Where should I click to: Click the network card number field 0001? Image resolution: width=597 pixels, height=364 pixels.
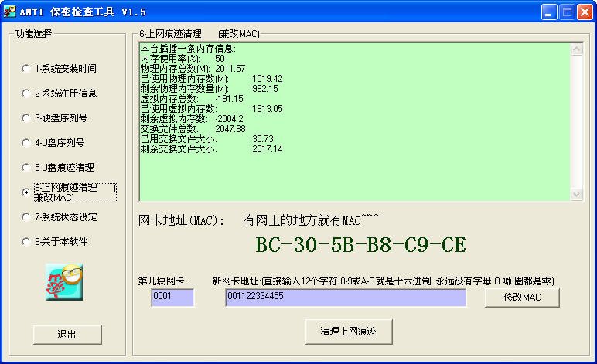[172, 298]
